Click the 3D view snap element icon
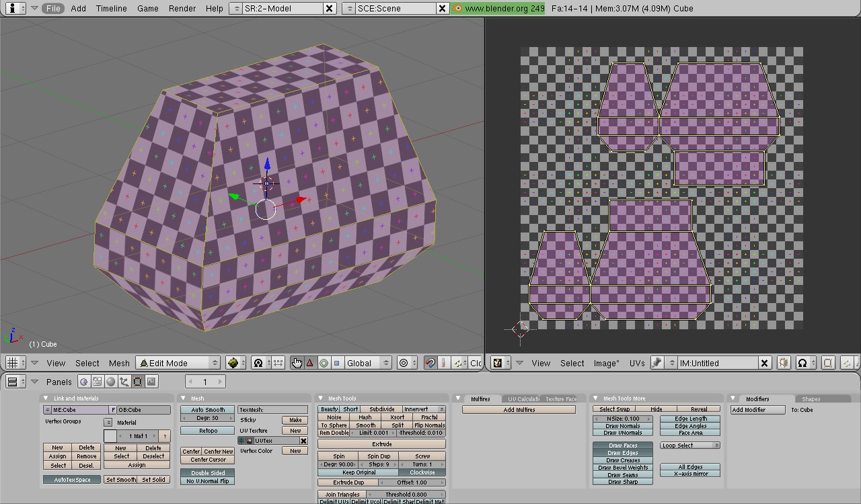861x504 pixels. tap(460, 363)
